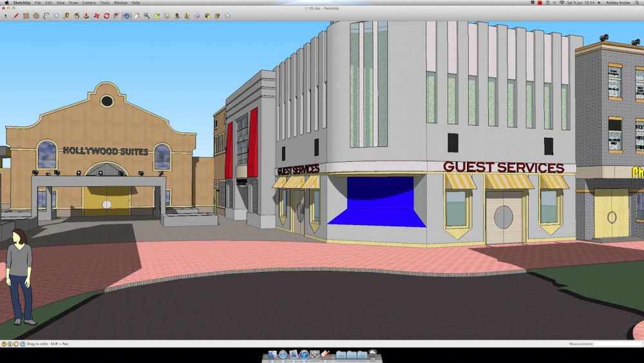Click the first status bar icon
The image size is (644, 363).
(4, 344)
